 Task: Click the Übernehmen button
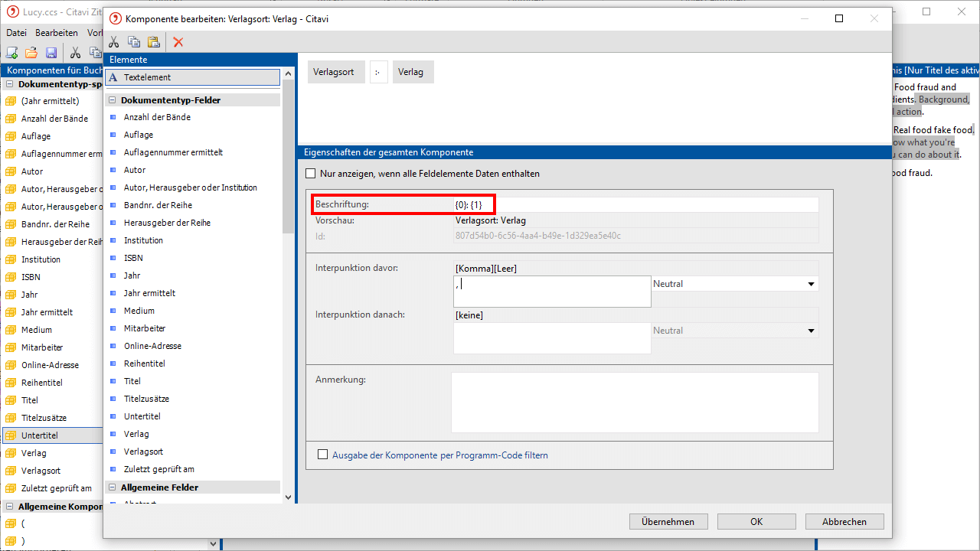[668, 522]
